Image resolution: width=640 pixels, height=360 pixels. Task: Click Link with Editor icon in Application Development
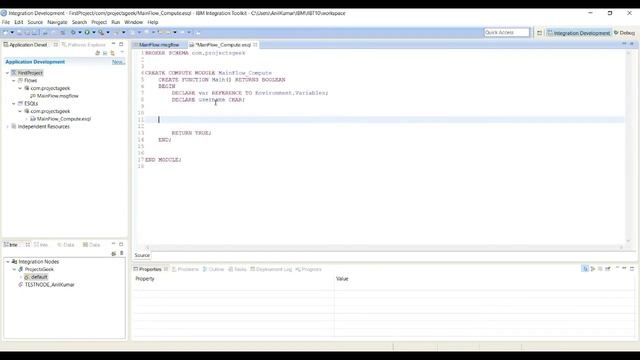click(x=112, y=53)
